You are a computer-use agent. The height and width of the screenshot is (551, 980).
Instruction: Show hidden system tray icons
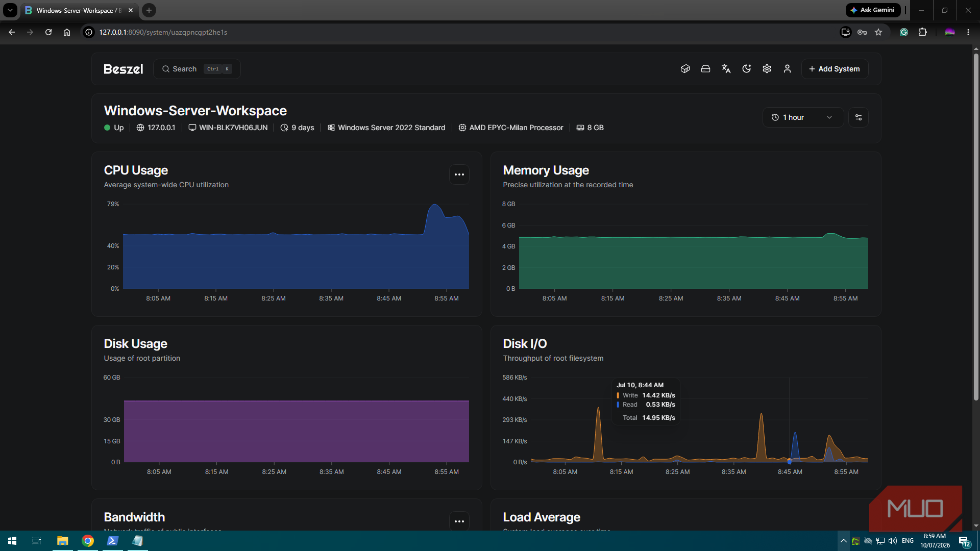pyautogui.click(x=843, y=541)
